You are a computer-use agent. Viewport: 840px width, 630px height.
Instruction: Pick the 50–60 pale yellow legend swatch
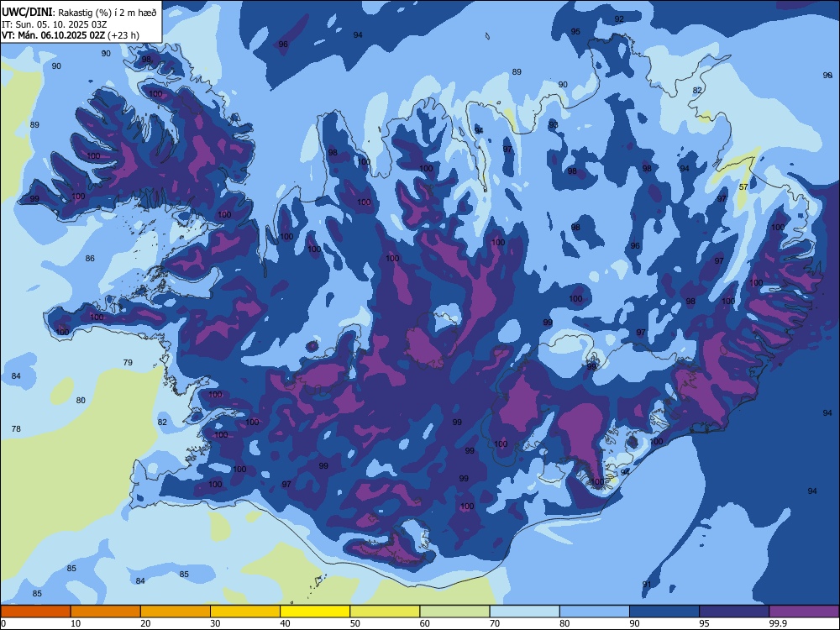pos(385,612)
